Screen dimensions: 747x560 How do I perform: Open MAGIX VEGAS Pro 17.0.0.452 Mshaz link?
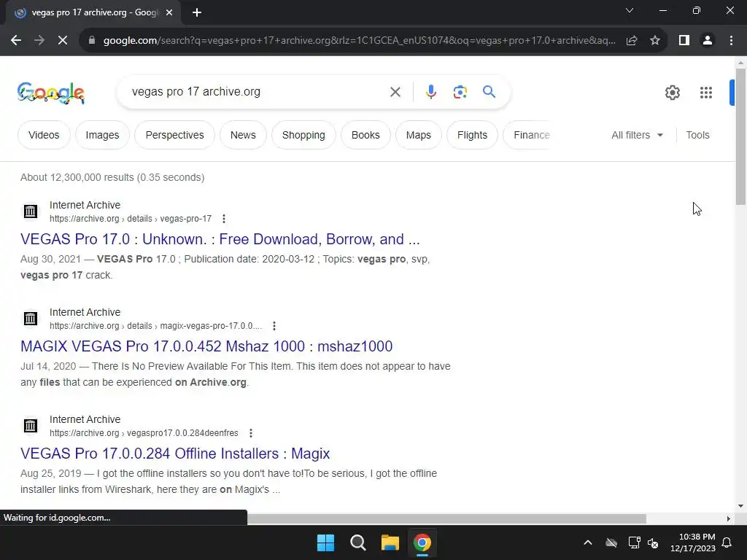point(206,346)
